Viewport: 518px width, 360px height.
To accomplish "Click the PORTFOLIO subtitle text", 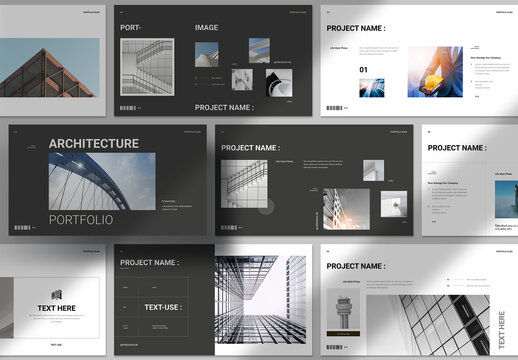I will (x=81, y=220).
